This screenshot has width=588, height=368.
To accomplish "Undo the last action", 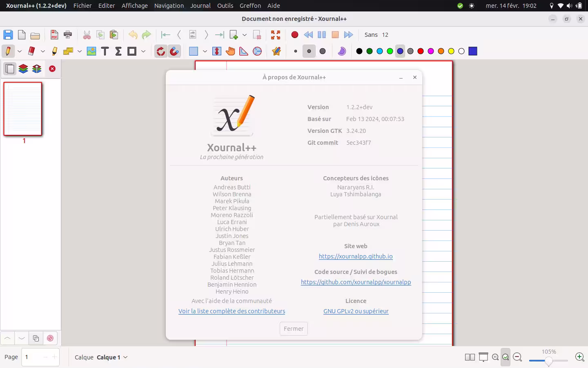I will pos(133,35).
